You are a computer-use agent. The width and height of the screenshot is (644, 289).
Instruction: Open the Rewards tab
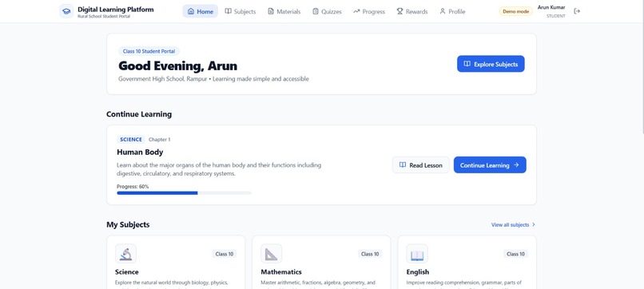(x=412, y=11)
